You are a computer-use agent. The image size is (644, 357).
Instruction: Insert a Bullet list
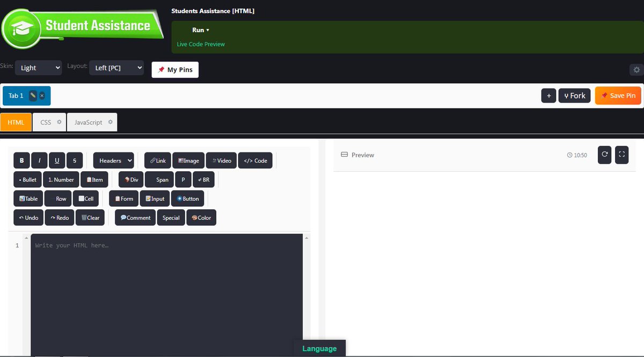point(27,180)
